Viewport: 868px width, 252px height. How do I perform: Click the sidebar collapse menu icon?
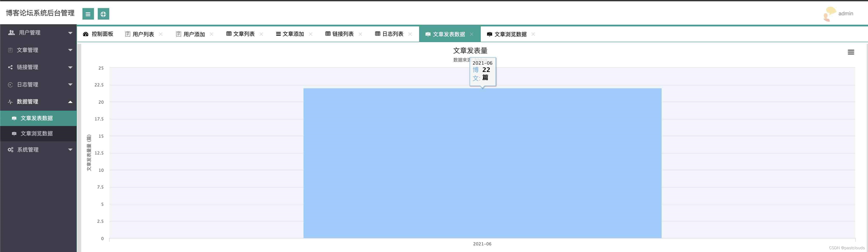88,14
